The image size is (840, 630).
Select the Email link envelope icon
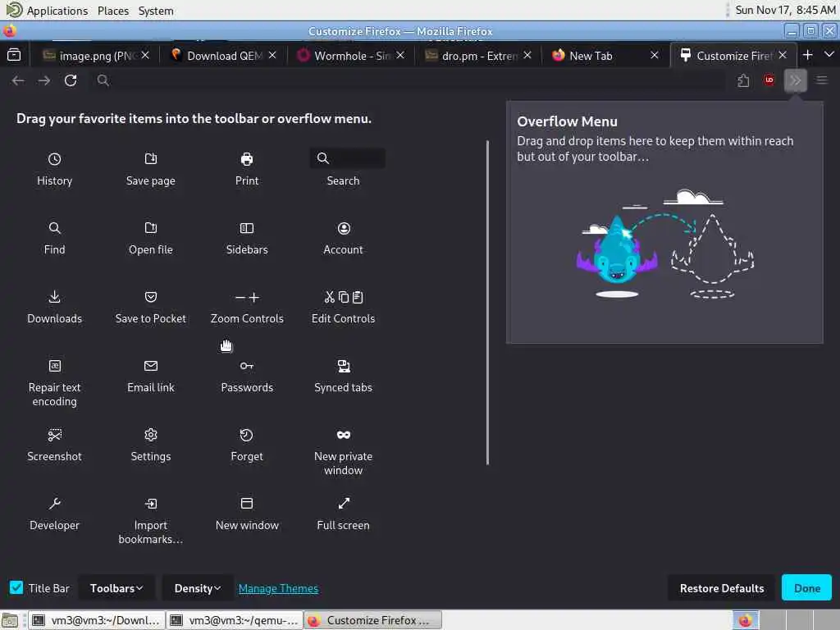(151, 365)
